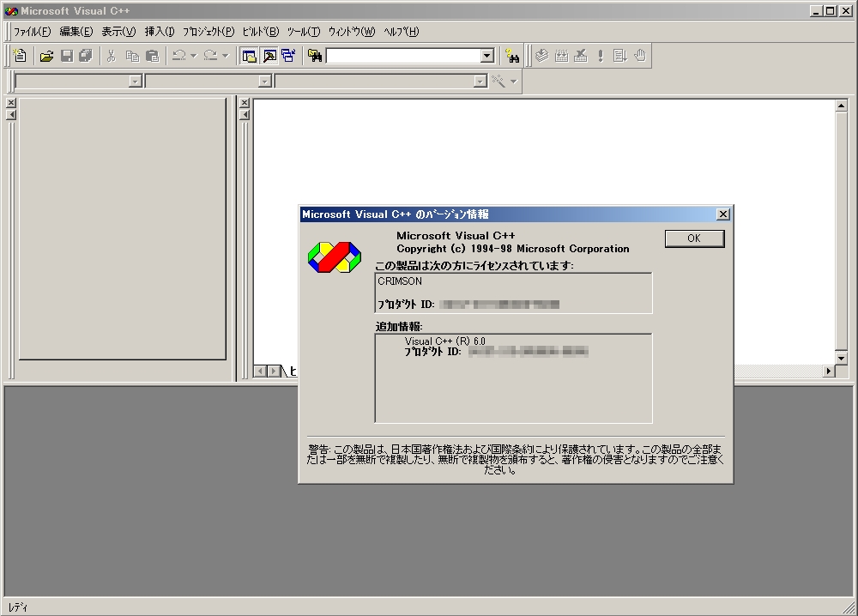Click the Paste clipboard icon

pyautogui.click(x=153, y=56)
